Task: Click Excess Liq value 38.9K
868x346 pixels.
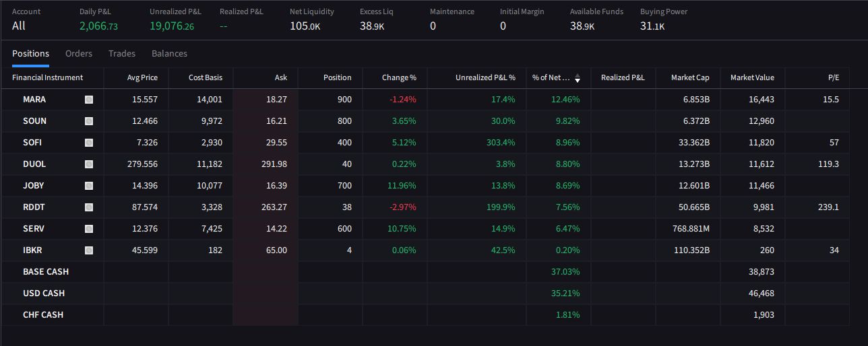Action: pos(372,26)
